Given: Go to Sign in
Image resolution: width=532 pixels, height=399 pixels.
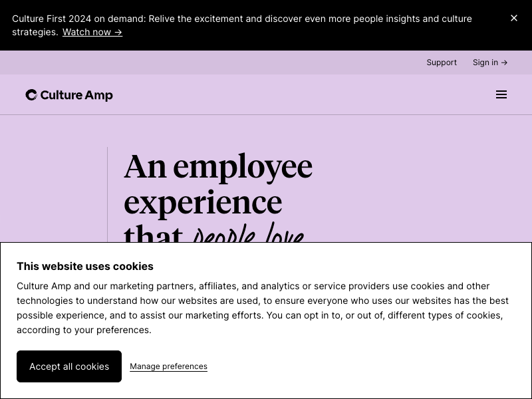Looking at the screenshot, I should tap(490, 63).
